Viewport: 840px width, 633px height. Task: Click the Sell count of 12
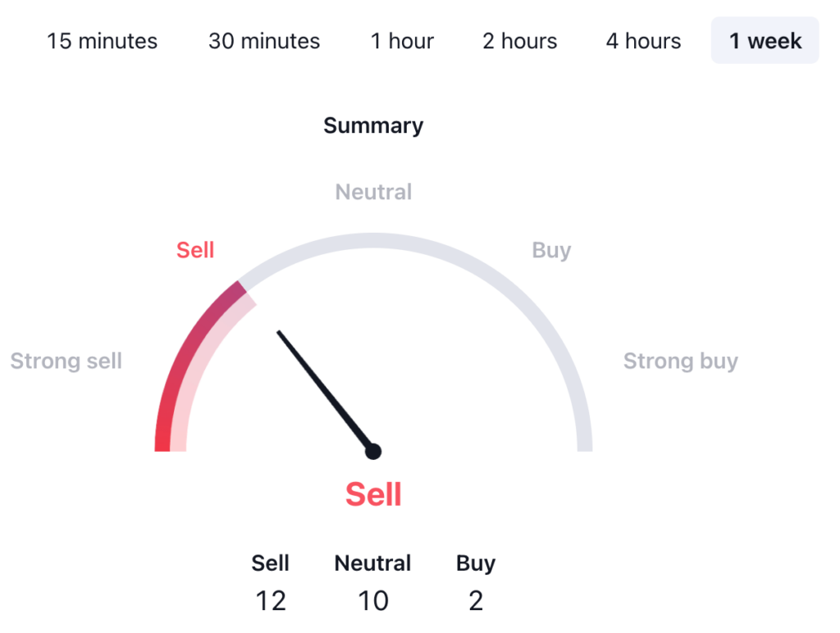tap(271, 601)
